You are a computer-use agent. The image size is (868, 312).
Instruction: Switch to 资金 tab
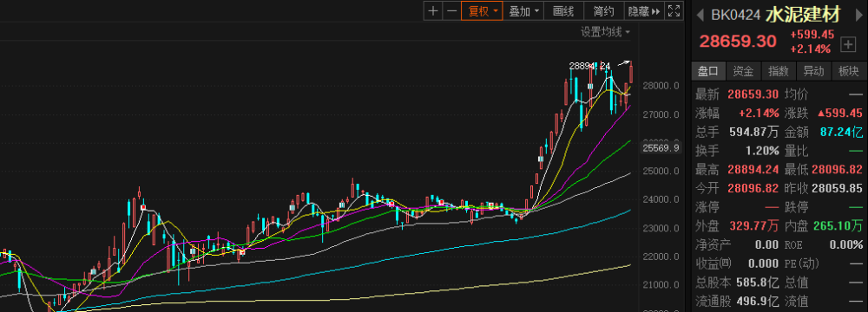tap(743, 71)
